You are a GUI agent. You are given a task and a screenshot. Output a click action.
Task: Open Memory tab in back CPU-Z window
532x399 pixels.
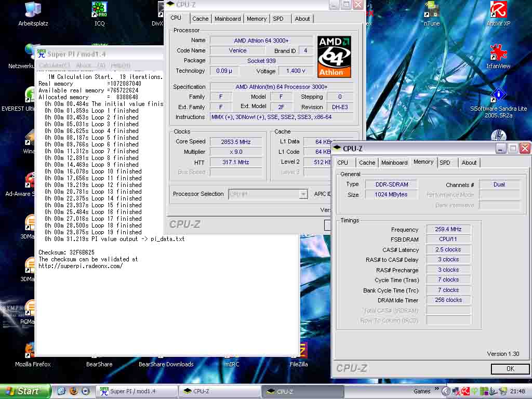pos(257,19)
